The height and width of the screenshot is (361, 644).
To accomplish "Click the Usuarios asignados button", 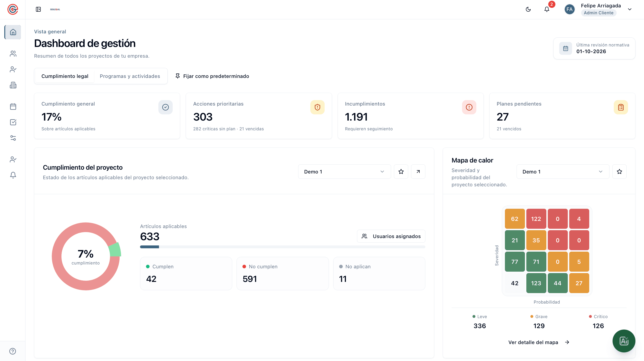I will (391, 236).
